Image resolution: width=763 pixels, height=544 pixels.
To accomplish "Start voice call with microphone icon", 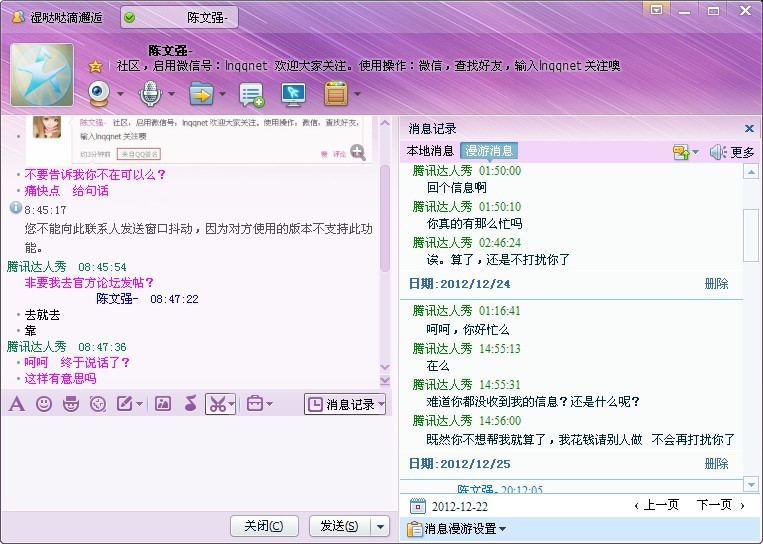I will coord(150,93).
